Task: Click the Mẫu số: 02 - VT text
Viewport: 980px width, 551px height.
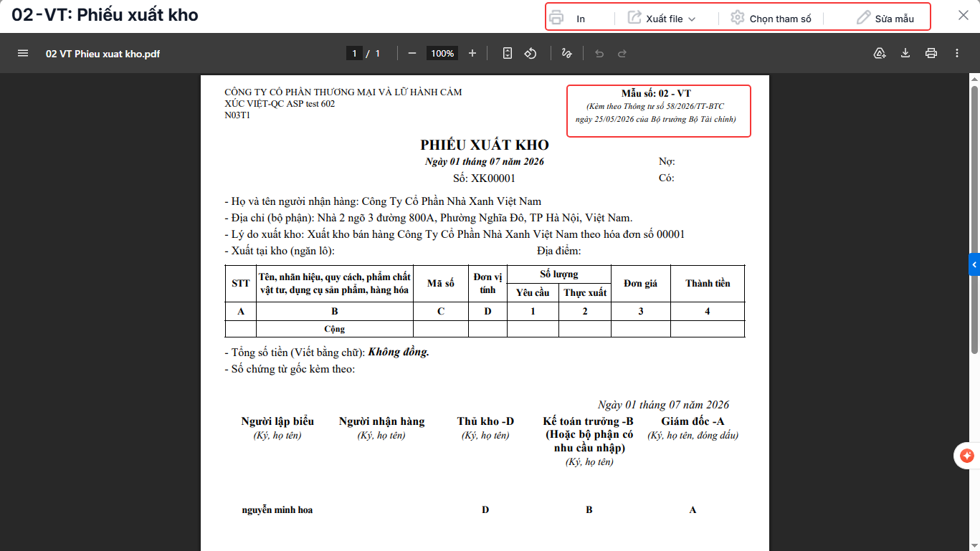Action: (657, 93)
